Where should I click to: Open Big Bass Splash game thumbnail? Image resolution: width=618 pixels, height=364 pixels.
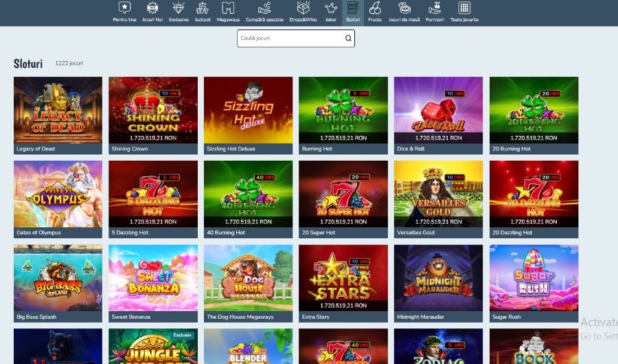click(58, 277)
